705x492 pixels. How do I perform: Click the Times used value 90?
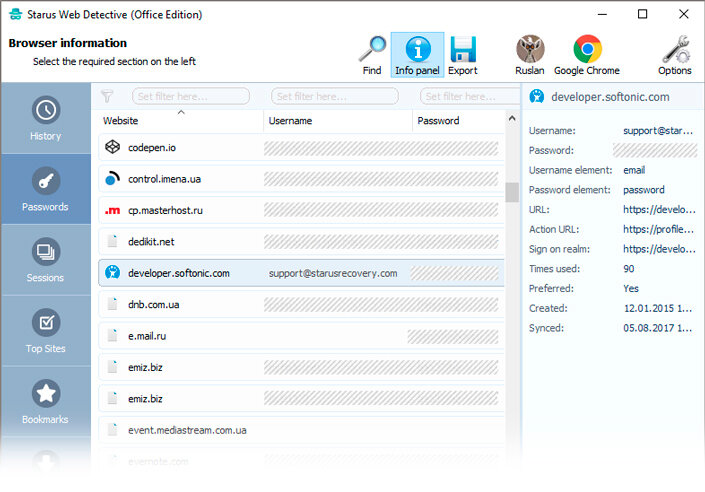(629, 269)
